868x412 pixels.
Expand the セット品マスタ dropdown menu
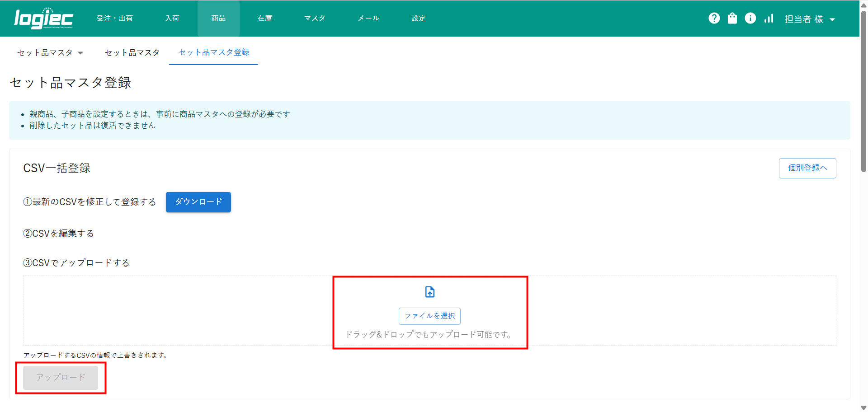coord(50,53)
